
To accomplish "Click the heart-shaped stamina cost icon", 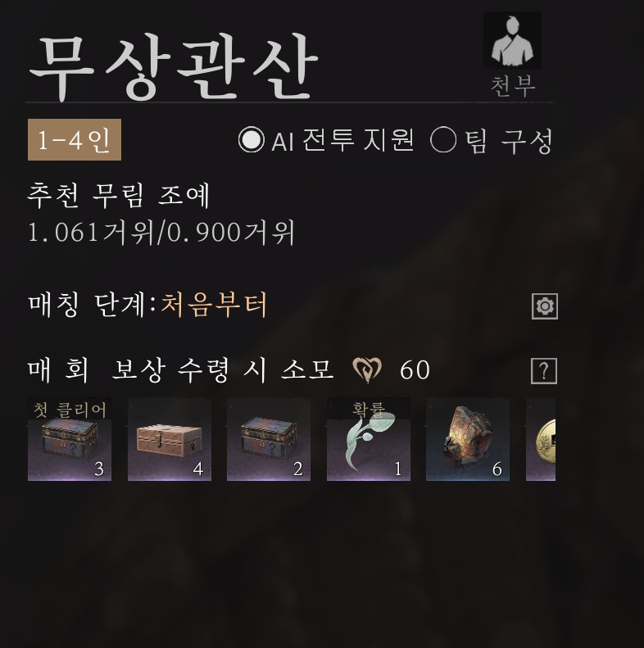I will pos(366,369).
